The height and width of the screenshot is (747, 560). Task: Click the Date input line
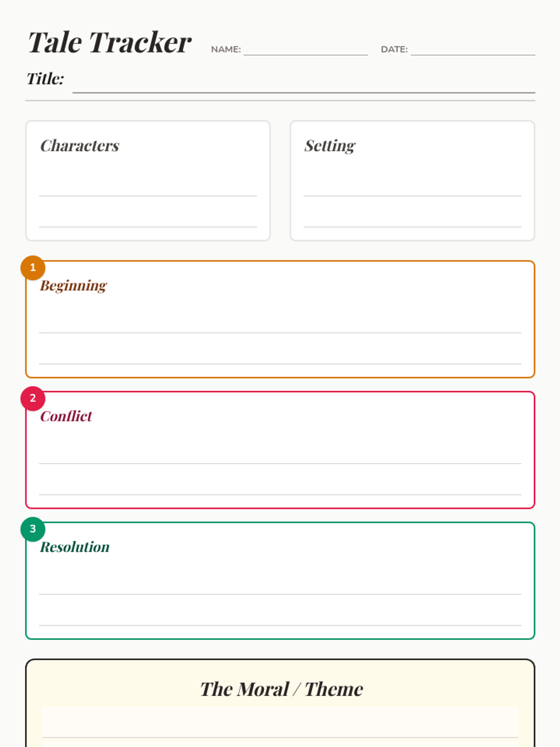tap(473, 50)
